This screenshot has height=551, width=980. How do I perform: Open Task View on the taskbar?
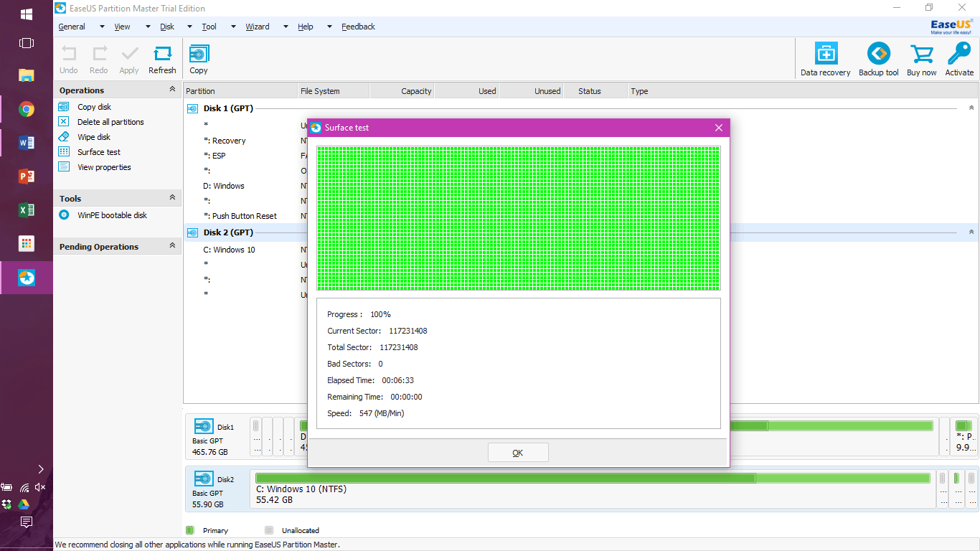tap(27, 43)
